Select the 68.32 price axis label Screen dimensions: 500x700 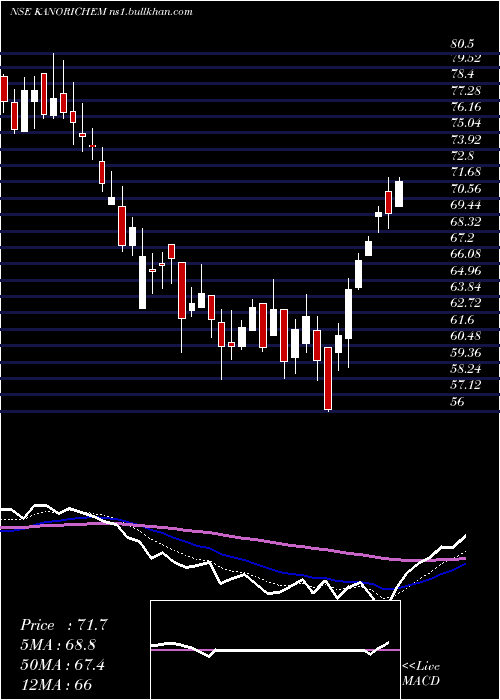(x=466, y=221)
